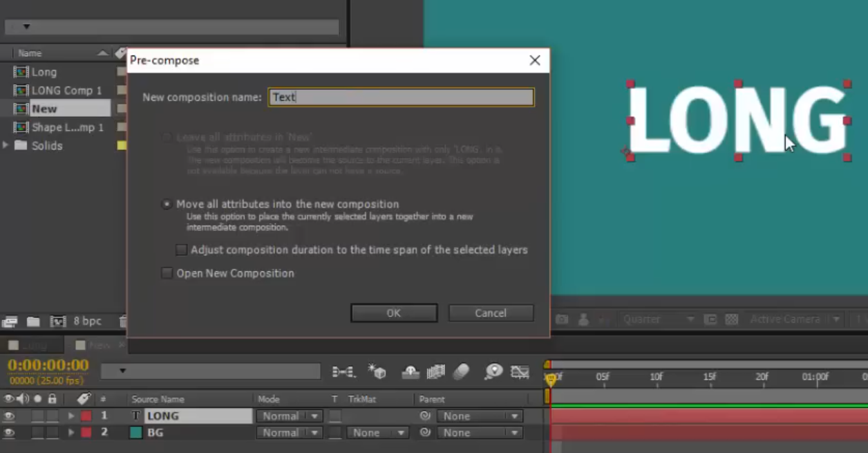Open TrkMat dropdown for BG layer

click(x=377, y=433)
